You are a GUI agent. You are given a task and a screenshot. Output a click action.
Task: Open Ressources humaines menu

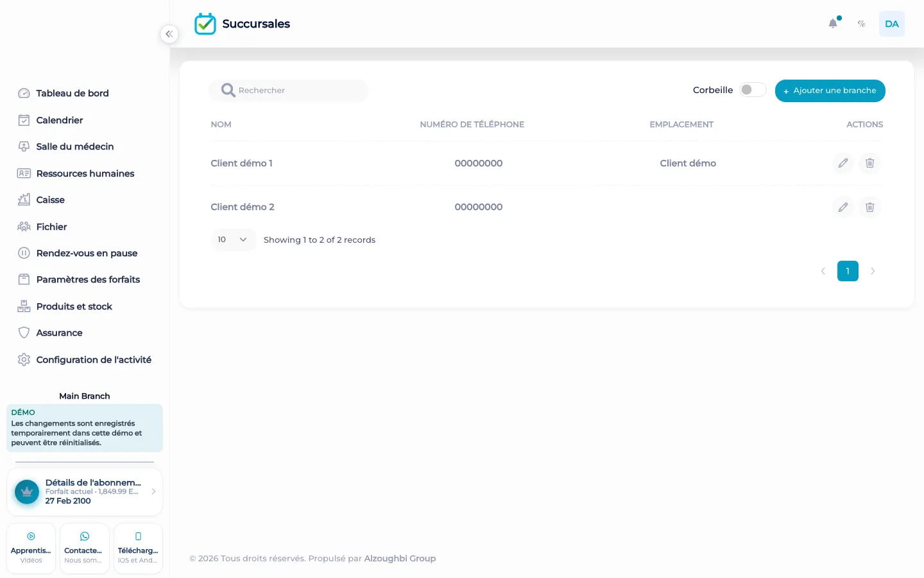coord(85,173)
